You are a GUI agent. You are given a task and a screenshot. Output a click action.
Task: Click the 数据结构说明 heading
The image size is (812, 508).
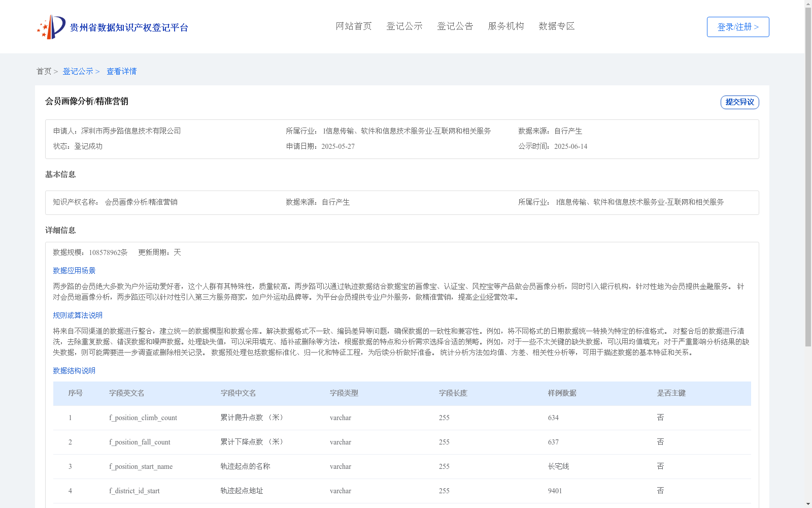tap(74, 371)
